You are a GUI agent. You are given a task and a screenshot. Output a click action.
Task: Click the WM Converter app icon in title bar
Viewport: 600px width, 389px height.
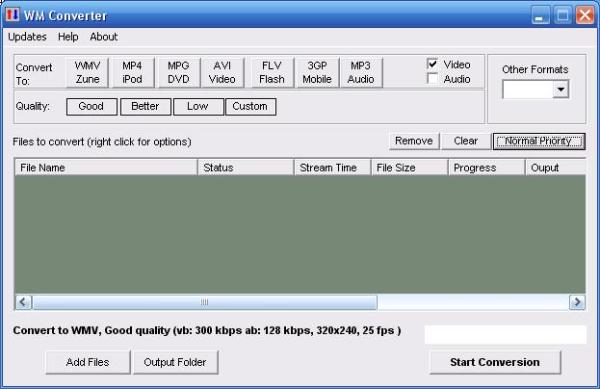[x=13, y=15]
